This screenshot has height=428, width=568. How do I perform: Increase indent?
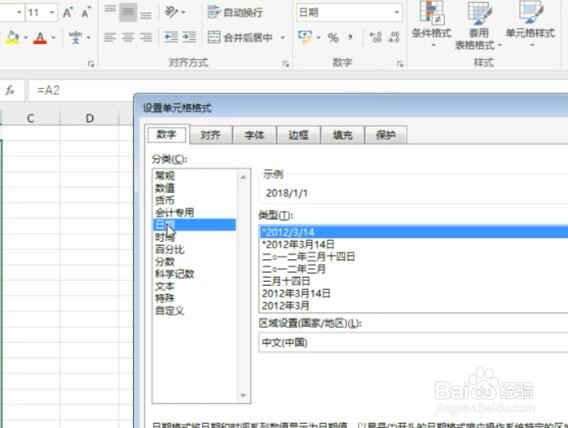[189, 37]
